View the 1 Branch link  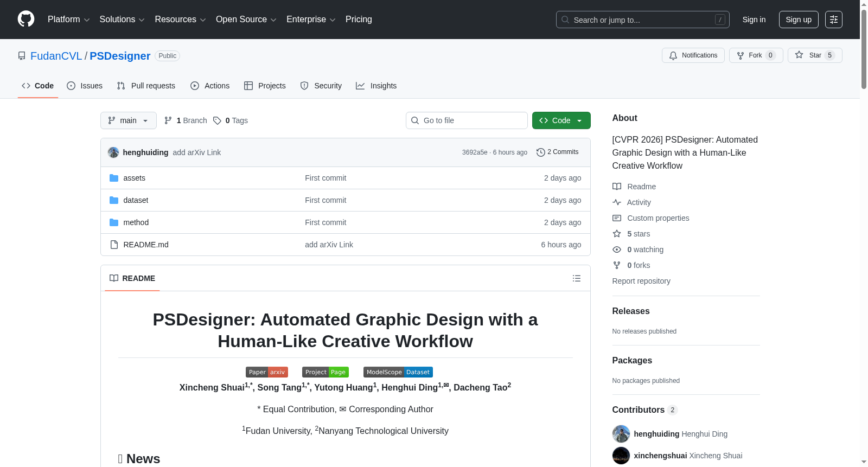point(186,120)
